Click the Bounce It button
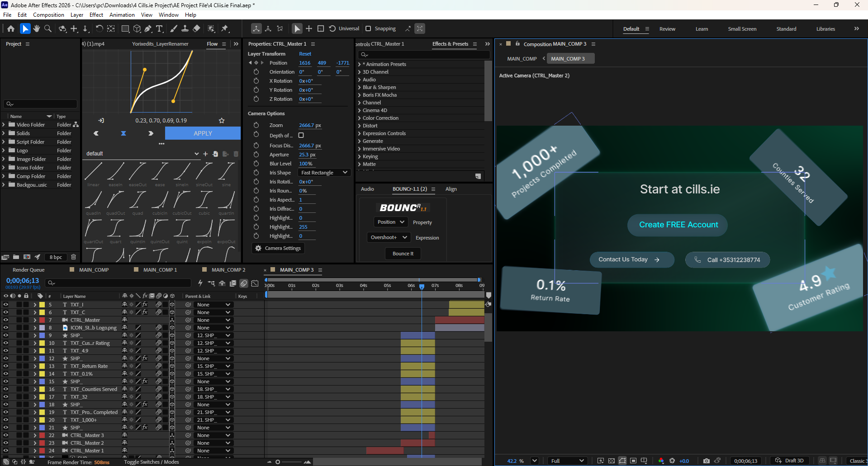 point(403,254)
